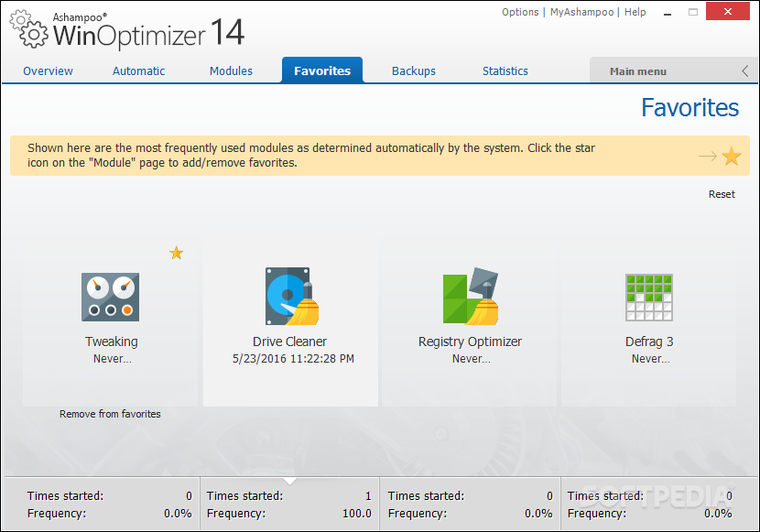Select the Favorites tab
The image size is (760, 532).
[x=322, y=71]
